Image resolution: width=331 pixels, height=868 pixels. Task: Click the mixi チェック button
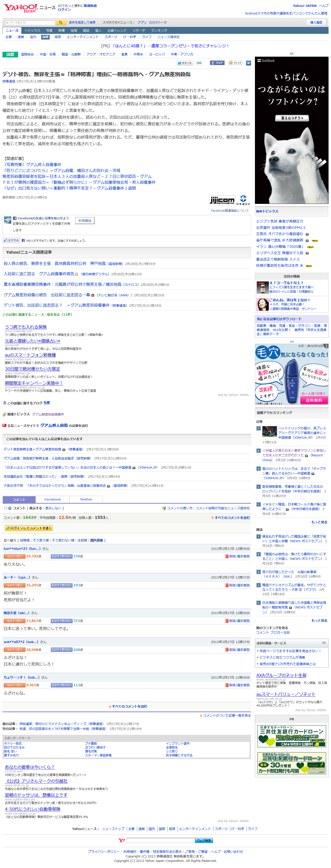coord(235,63)
